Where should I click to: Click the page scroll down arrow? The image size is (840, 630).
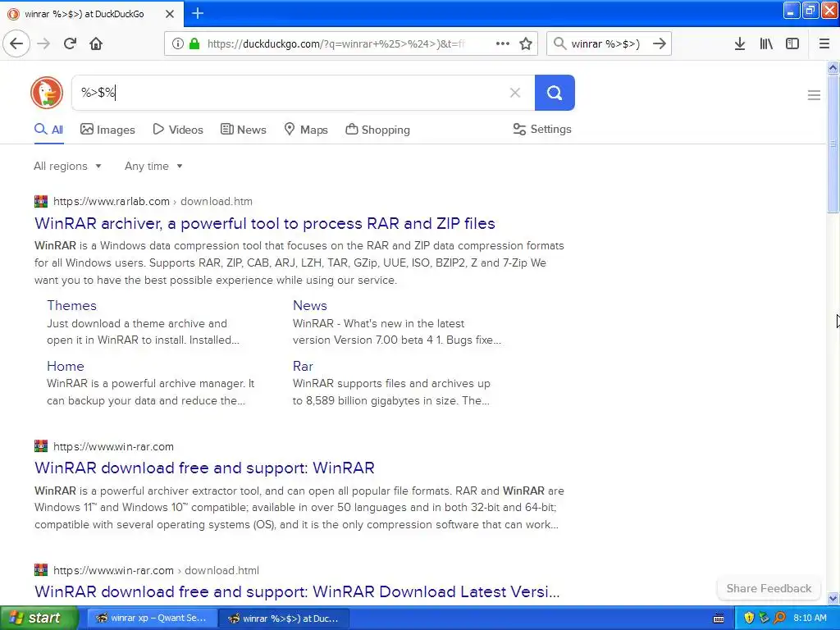point(833,598)
